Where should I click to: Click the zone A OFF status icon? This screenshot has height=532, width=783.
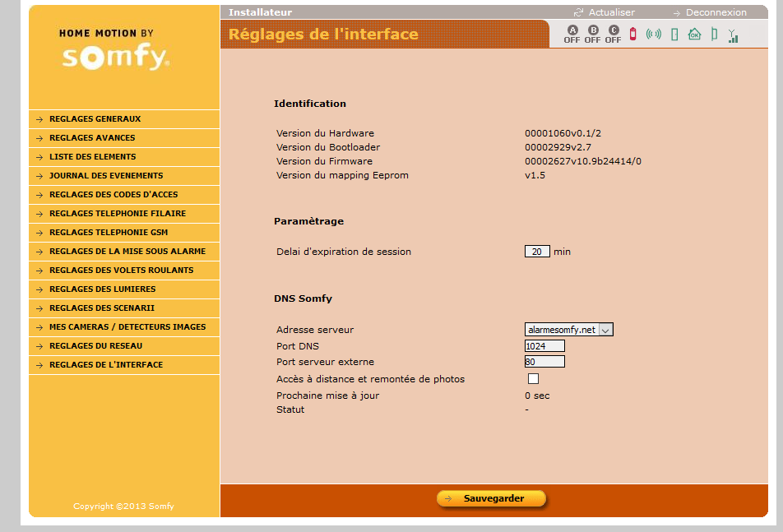(x=572, y=34)
